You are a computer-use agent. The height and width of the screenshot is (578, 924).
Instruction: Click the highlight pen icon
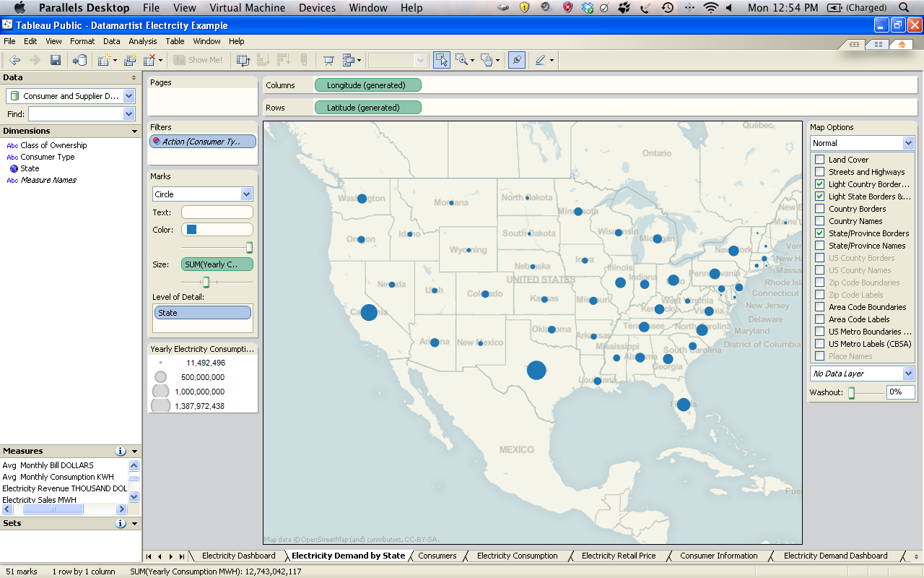[540, 60]
